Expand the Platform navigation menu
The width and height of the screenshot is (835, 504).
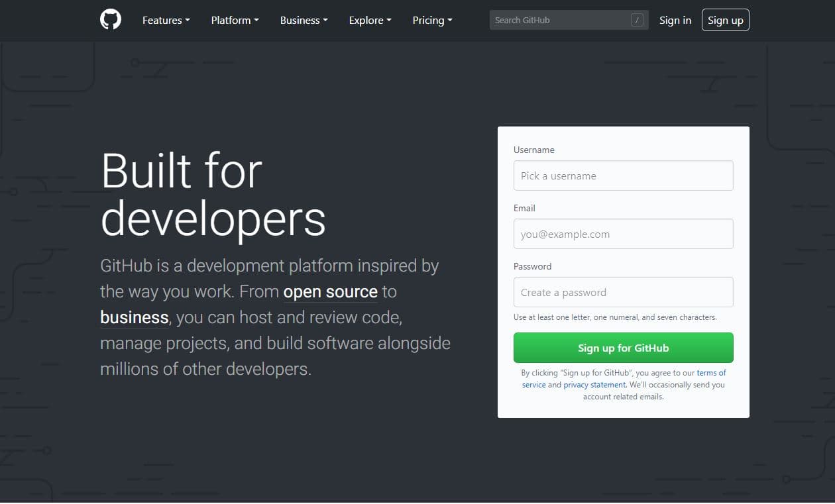pos(235,21)
